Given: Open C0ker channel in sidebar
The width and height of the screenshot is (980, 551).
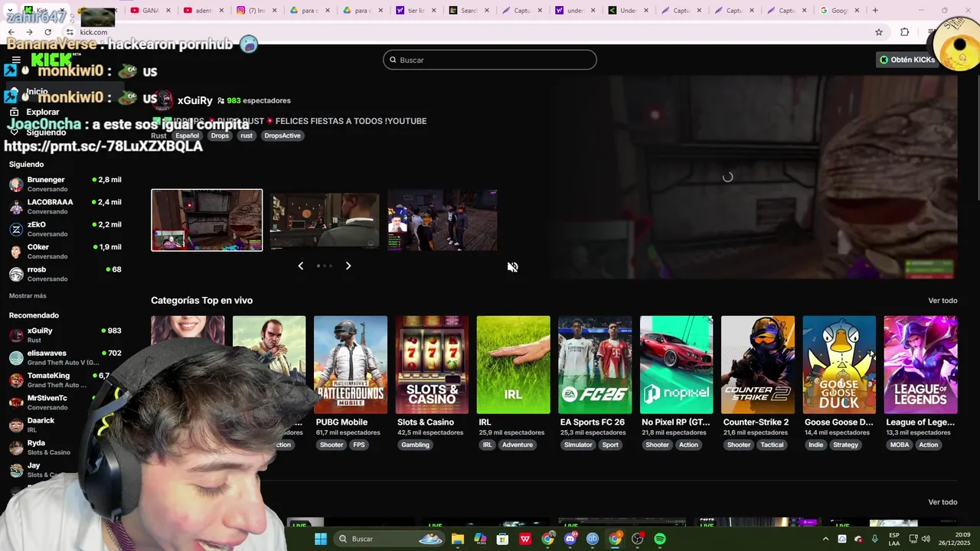Looking at the screenshot, I should point(65,252).
